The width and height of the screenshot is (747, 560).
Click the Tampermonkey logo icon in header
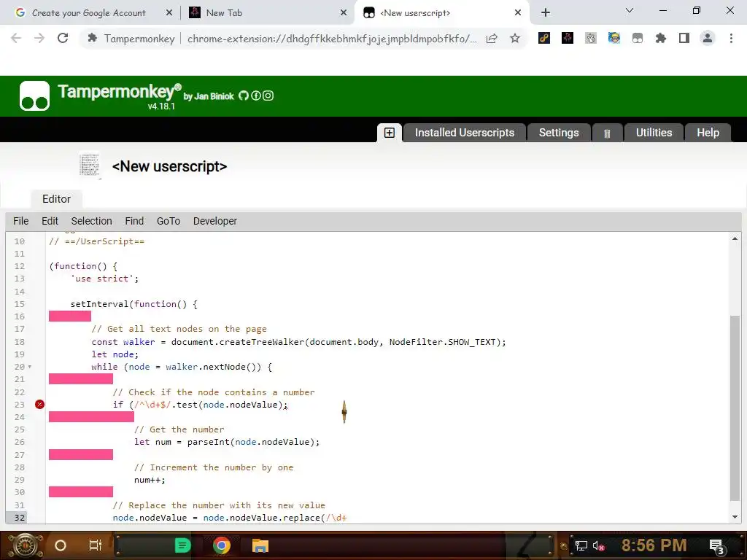click(x=34, y=96)
